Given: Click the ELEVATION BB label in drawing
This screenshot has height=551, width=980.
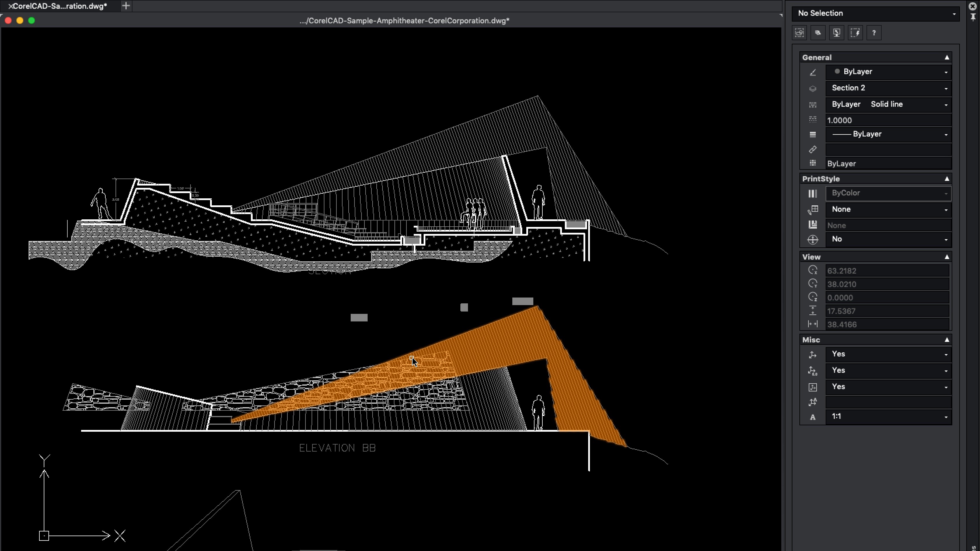Looking at the screenshot, I should click(338, 448).
